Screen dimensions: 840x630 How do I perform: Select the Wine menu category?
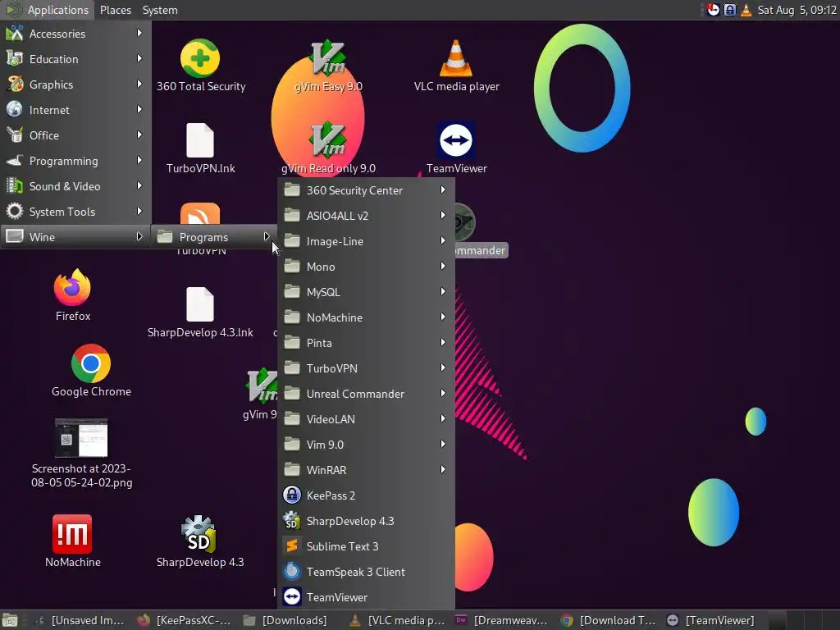click(x=75, y=237)
